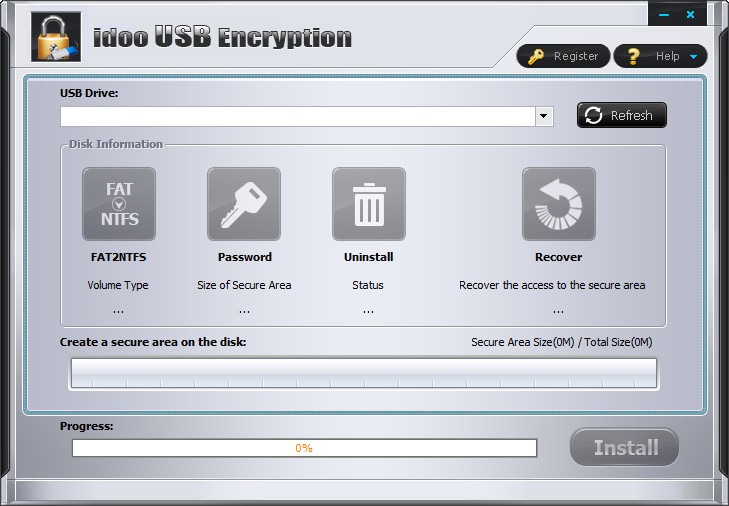Click the Password label

pyautogui.click(x=245, y=257)
